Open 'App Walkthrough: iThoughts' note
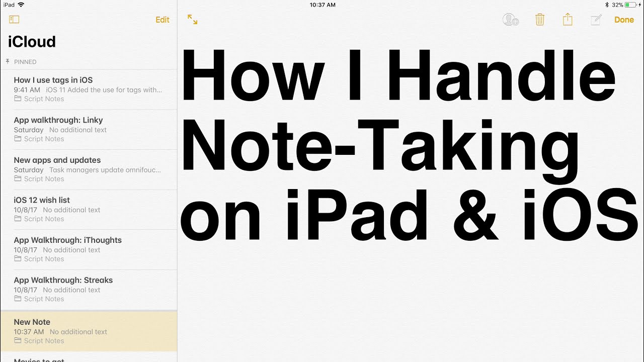 coord(89,249)
